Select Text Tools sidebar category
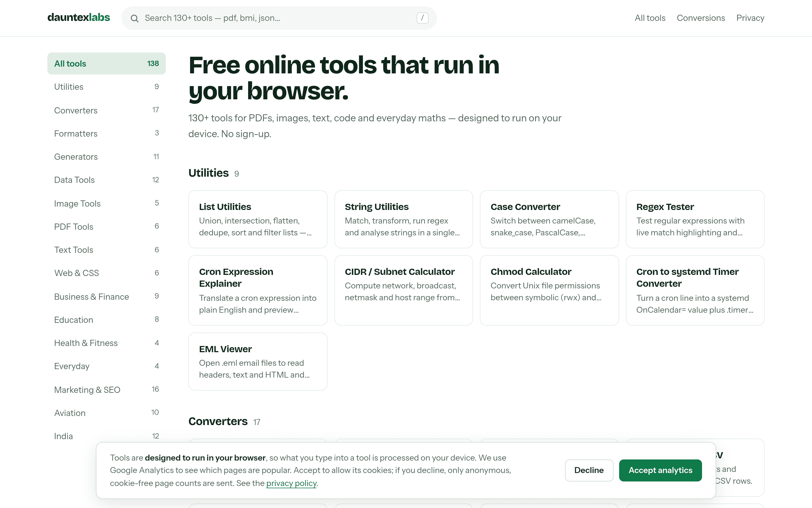 [x=106, y=250]
